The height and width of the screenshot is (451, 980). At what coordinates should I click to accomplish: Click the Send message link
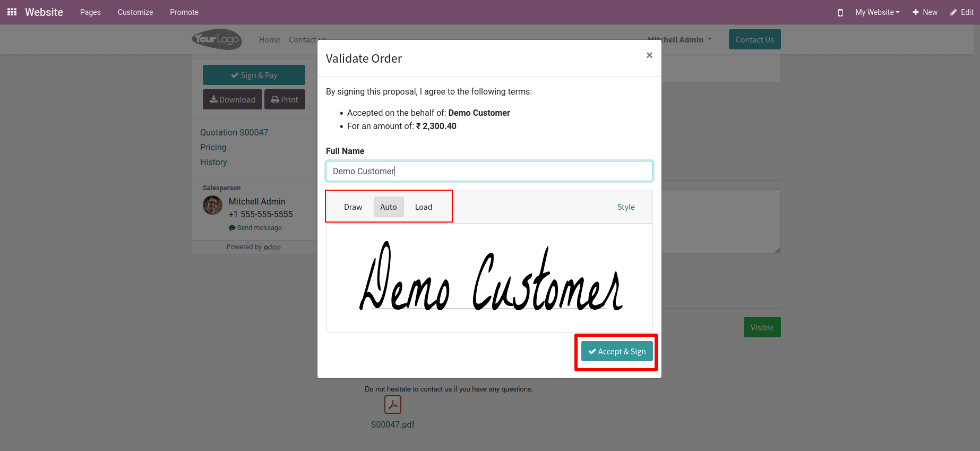point(255,228)
